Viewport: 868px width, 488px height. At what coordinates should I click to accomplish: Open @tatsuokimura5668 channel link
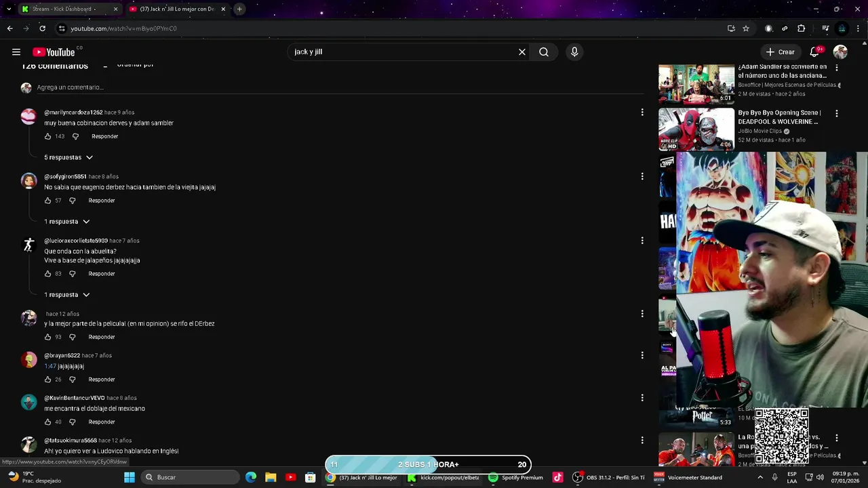[x=71, y=441]
